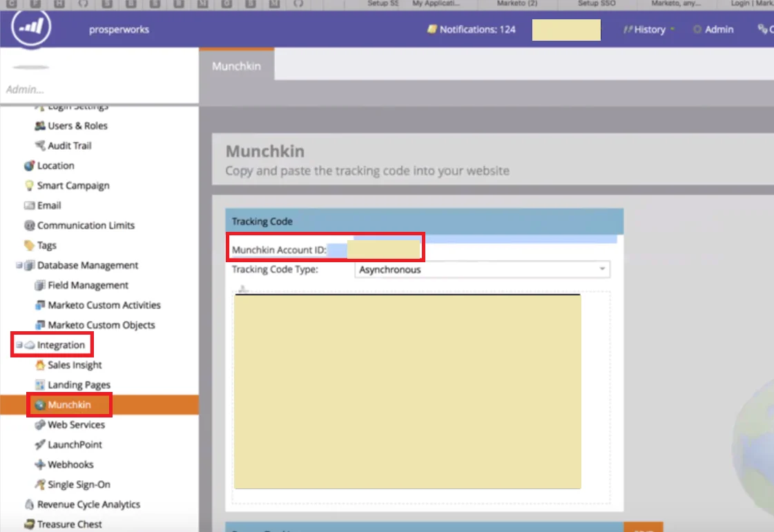Open the Setup SSO browser tab
Viewport: 774px width, 532px height.
(597, 3)
